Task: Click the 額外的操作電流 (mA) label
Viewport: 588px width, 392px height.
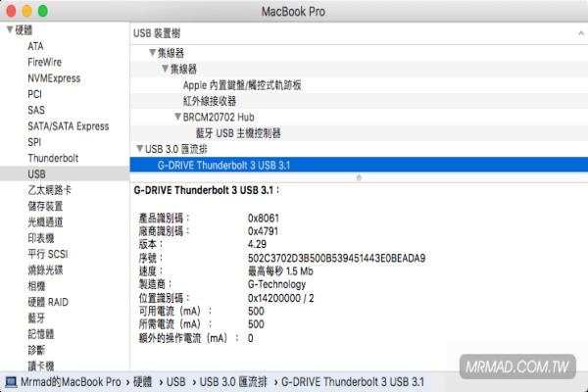Action: pos(188,338)
